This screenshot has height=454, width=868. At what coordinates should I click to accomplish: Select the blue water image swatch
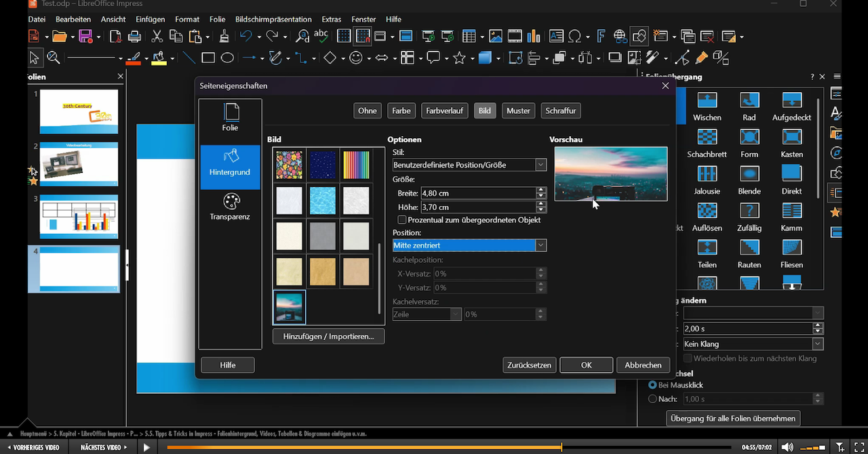tap(323, 201)
